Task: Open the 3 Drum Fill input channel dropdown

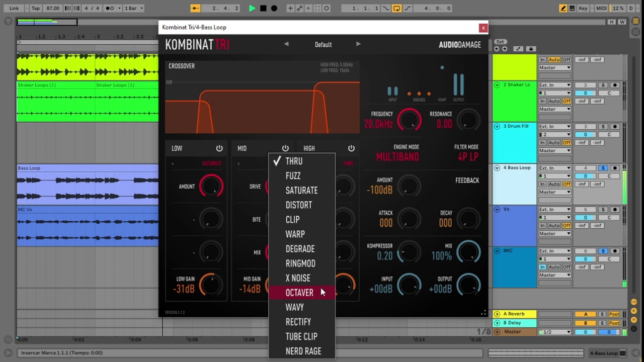Action: 554,135
